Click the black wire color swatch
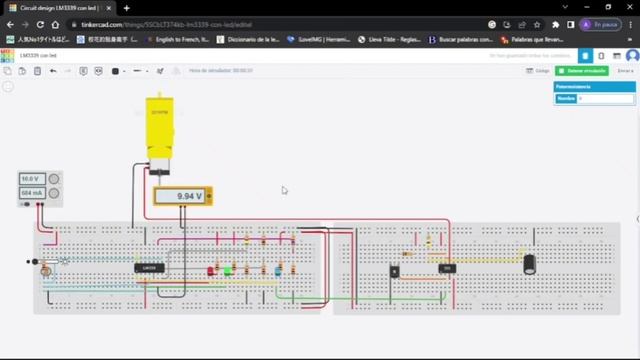This screenshot has width=640, height=360. (x=115, y=71)
